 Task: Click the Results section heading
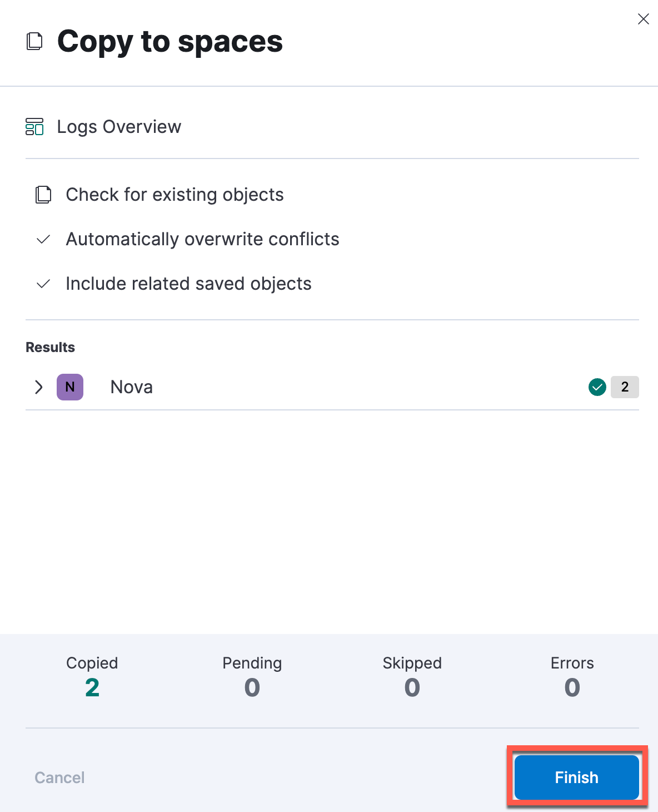[50, 347]
